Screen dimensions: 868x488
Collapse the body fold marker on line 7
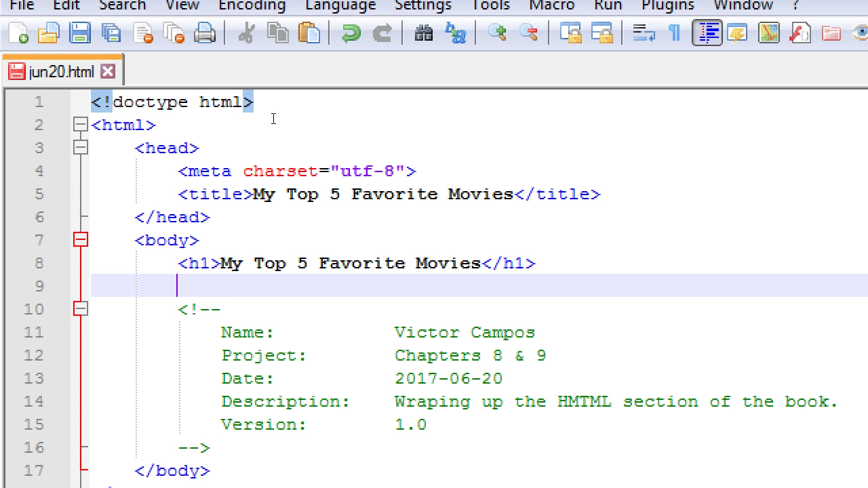click(x=81, y=240)
